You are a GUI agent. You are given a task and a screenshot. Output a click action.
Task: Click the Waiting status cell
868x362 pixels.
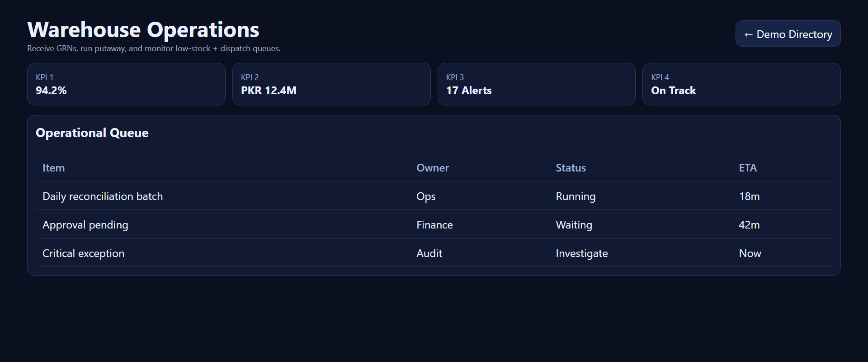574,225
